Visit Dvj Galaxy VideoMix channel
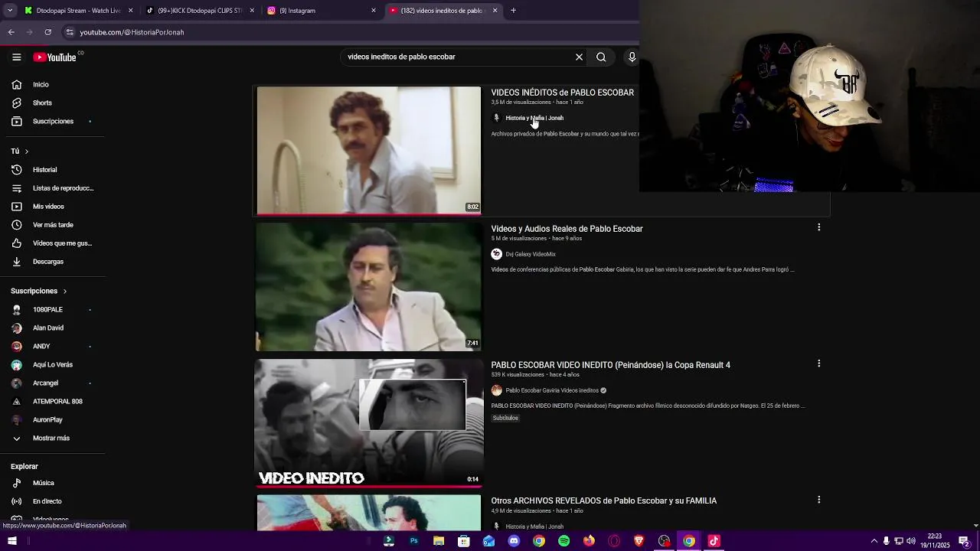 coord(531,254)
